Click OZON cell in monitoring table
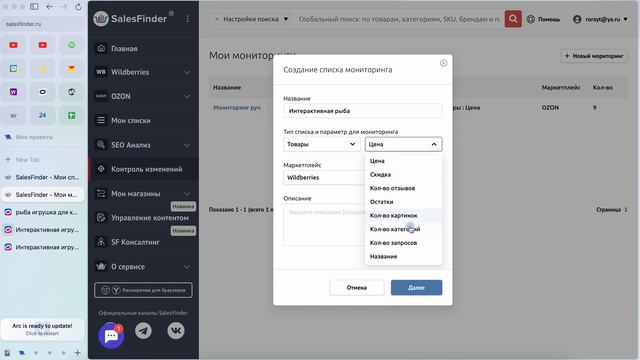The height and width of the screenshot is (360, 640). [550, 108]
